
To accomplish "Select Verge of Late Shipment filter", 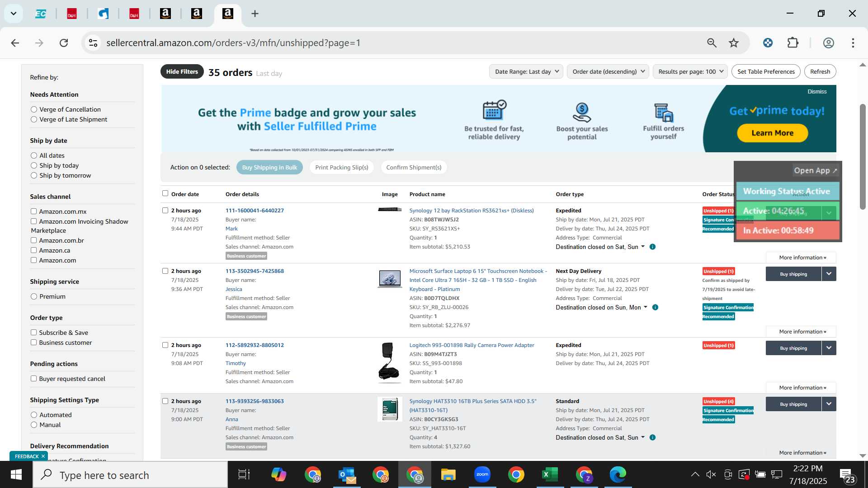I will [34, 119].
